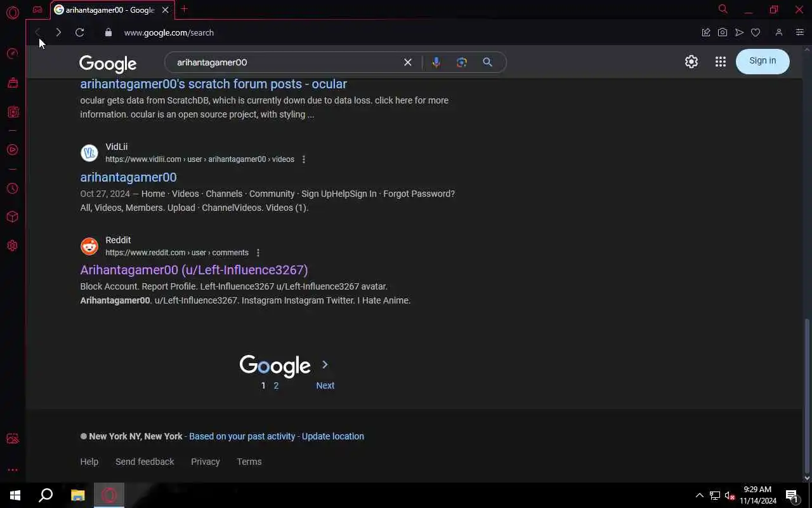The width and height of the screenshot is (812, 508).
Task: Open the Player icon in sidebar
Action: [12, 150]
